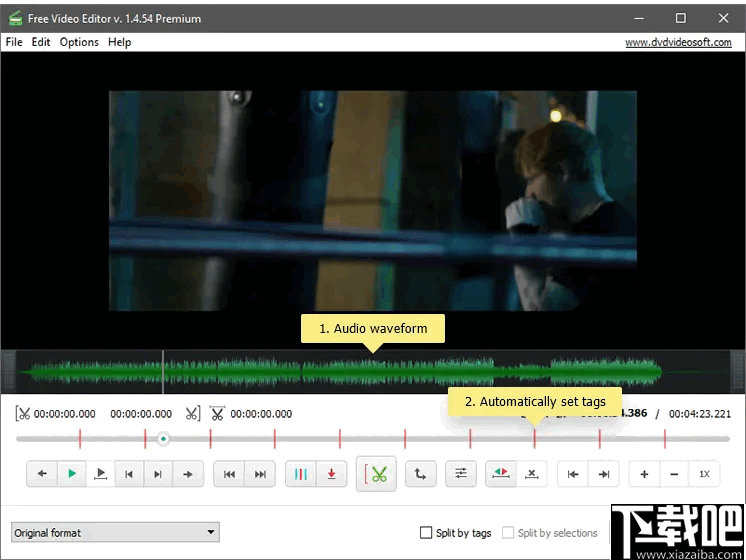This screenshot has height=560, width=746.
Task: Click the red add tag arrow icon
Action: pos(332,474)
